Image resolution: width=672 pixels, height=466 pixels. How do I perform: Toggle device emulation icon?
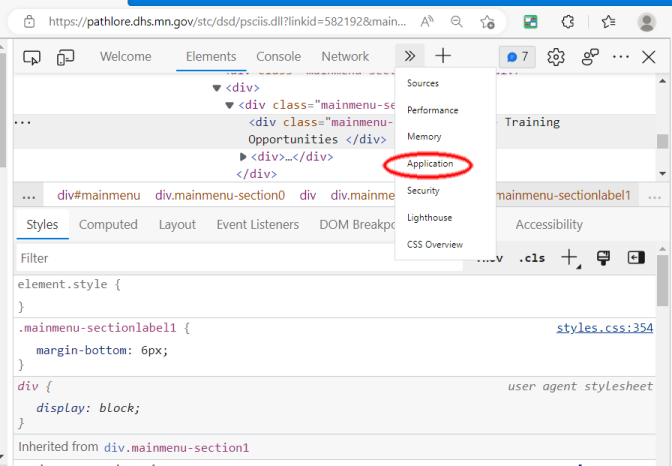tap(65, 57)
